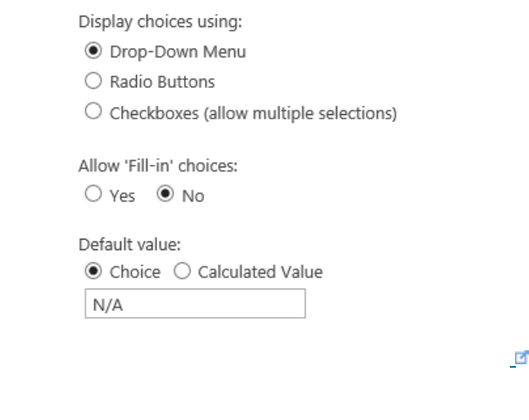The width and height of the screenshot is (529, 420).
Task: Click inside the N/A default value field
Action: click(194, 304)
